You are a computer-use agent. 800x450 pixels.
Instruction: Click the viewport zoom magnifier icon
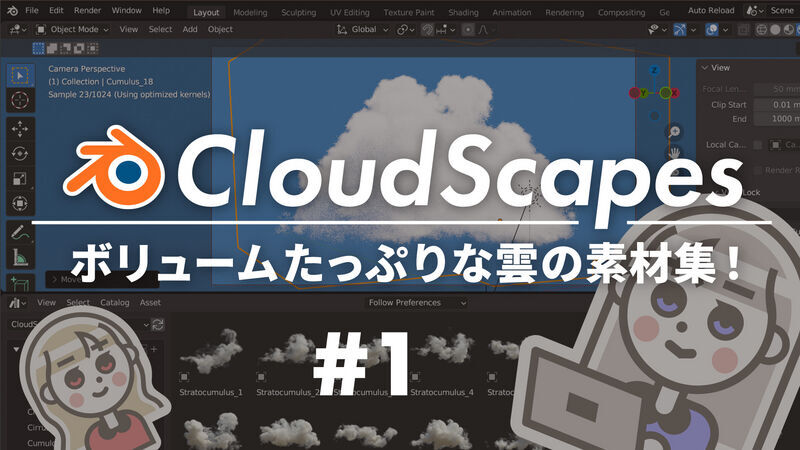(674, 132)
